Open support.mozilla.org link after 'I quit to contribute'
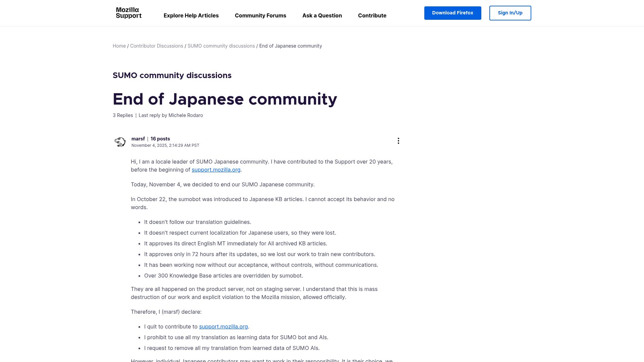This screenshot has height=362, width=644. (223, 326)
